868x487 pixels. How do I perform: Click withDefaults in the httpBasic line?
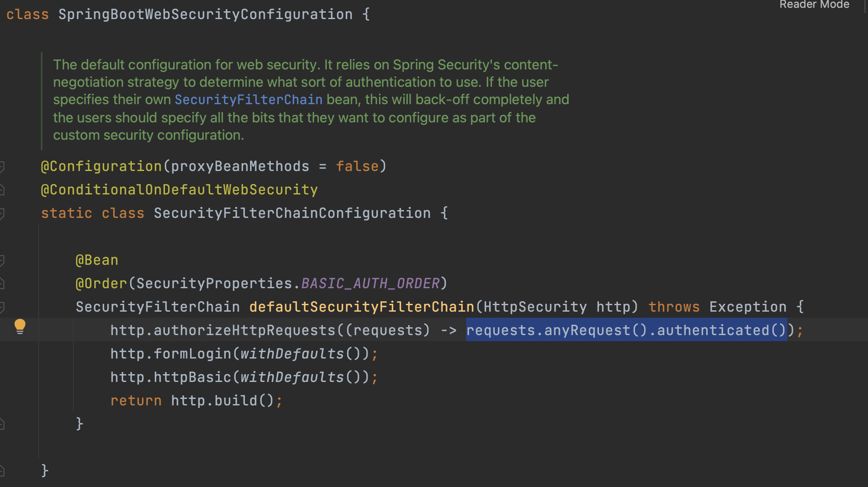(292, 377)
